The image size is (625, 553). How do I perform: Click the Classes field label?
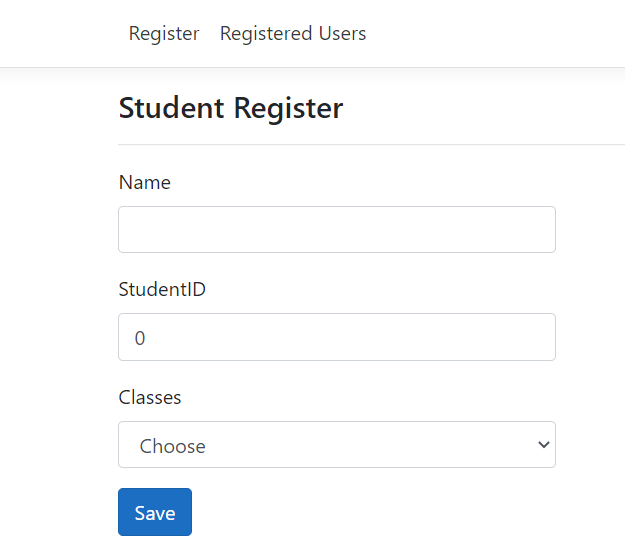click(150, 398)
